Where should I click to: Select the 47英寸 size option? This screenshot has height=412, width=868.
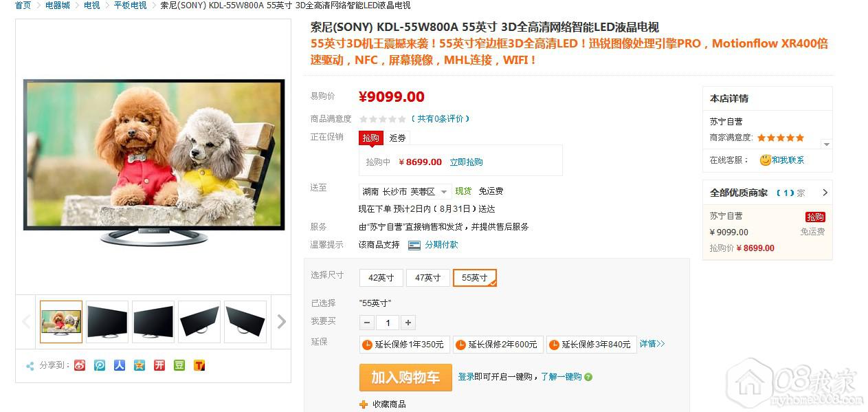pyautogui.click(x=428, y=278)
